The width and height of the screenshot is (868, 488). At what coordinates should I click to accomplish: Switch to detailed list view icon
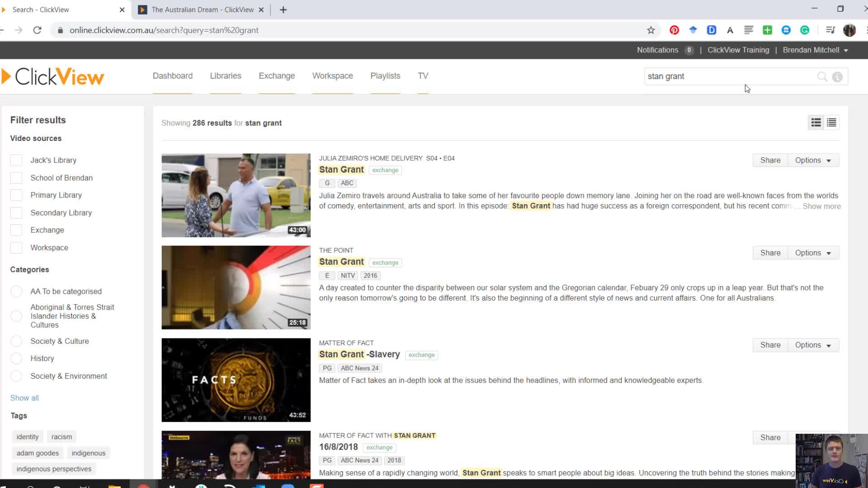[816, 122]
